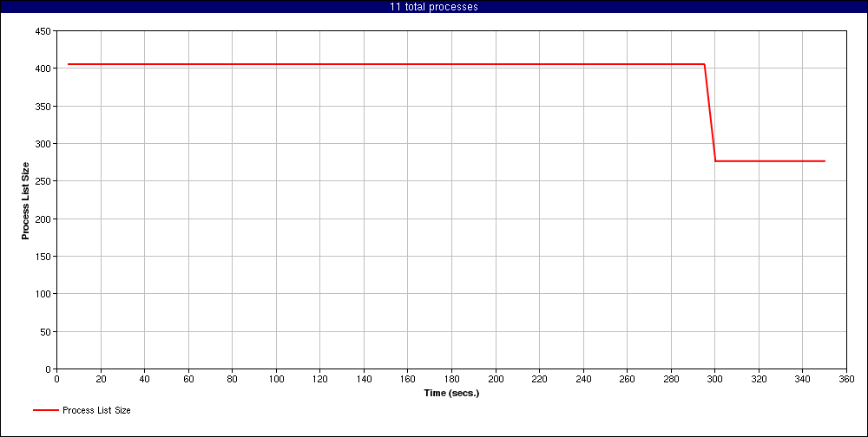Click the steep drop segment of the red line
Viewport: 868px width, 437px height.
(x=710, y=113)
